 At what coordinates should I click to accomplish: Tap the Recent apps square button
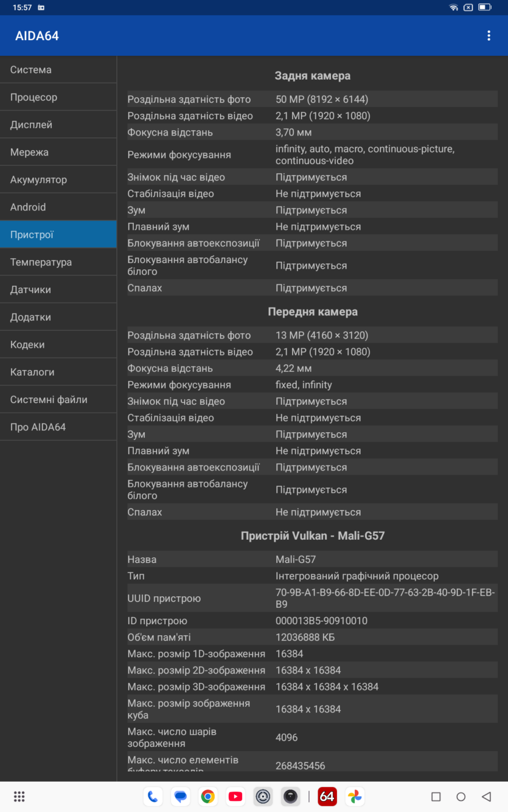pos(436,796)
